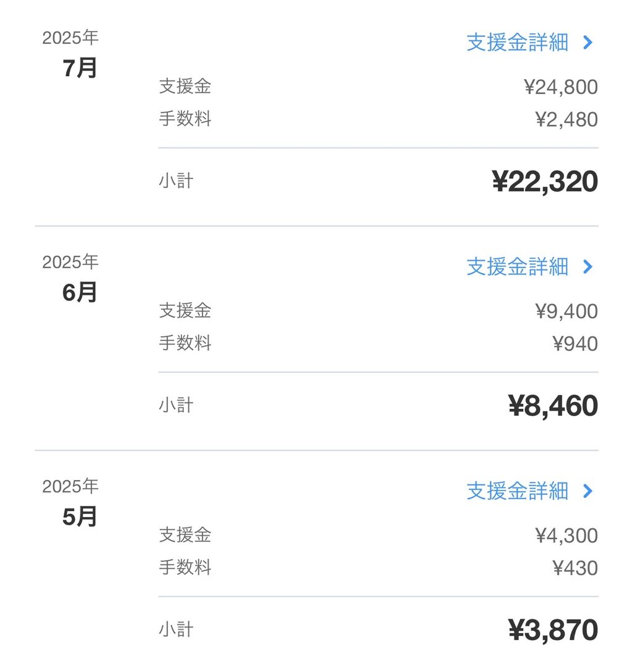Viewport: 634px width, 672px height.
Task: Click the ¥24,800 支援金 amount
Action: (x=561, y=87)
